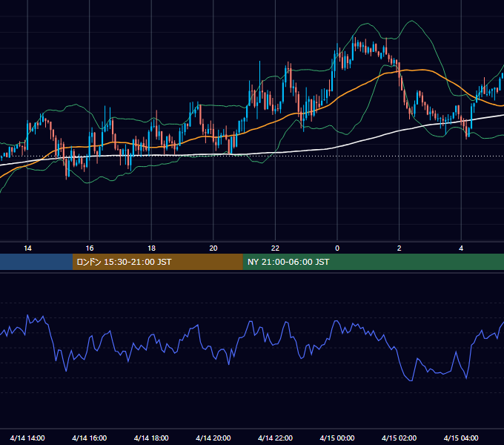Viewport: 504px width, 445px height.
Task: Click the 22 hour label on price chart axis
Action: 276,248
